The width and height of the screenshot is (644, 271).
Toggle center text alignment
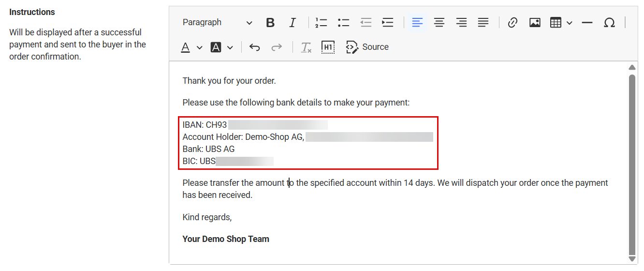coord(439,23)
